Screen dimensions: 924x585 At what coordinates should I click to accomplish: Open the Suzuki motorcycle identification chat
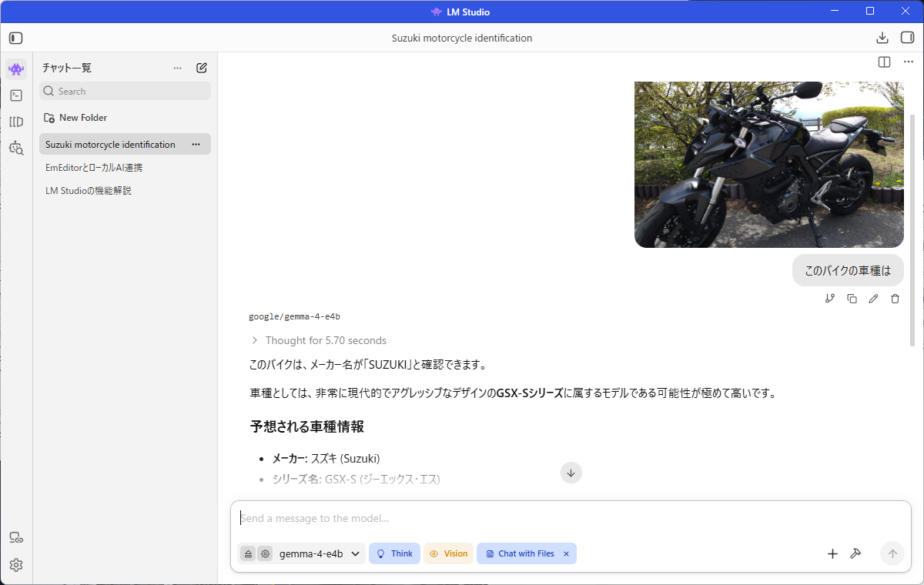tap(110, 144)
